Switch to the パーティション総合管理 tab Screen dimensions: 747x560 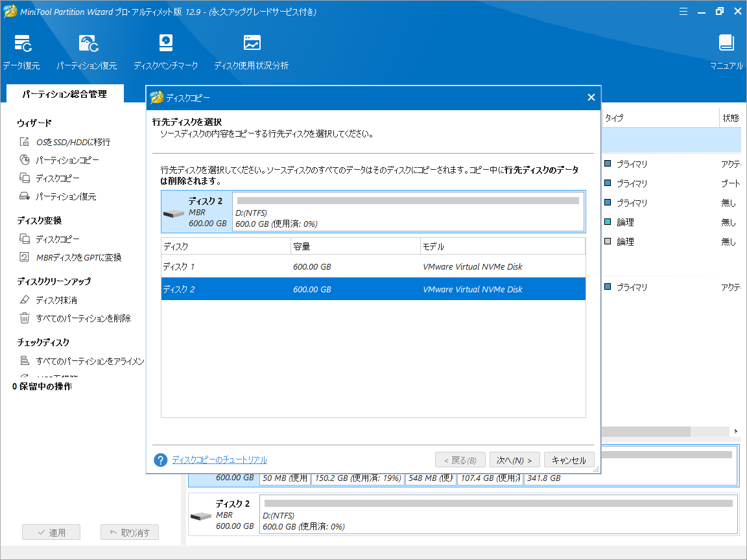coord(65,94)
